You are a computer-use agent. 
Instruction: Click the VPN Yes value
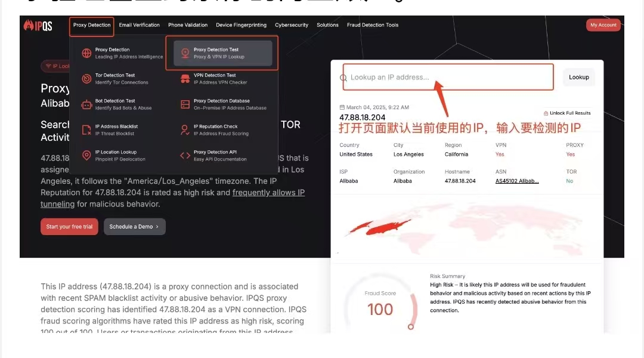[x=500, y=155]
